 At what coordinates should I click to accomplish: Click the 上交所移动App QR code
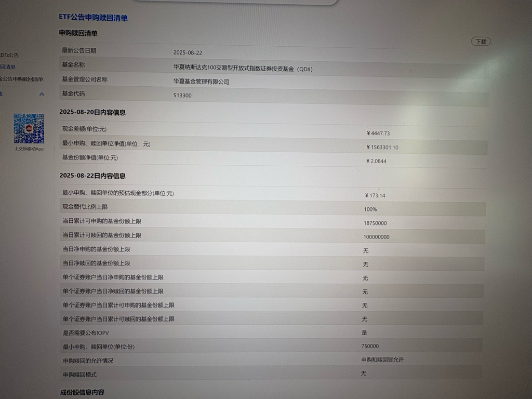pos(29,129)
